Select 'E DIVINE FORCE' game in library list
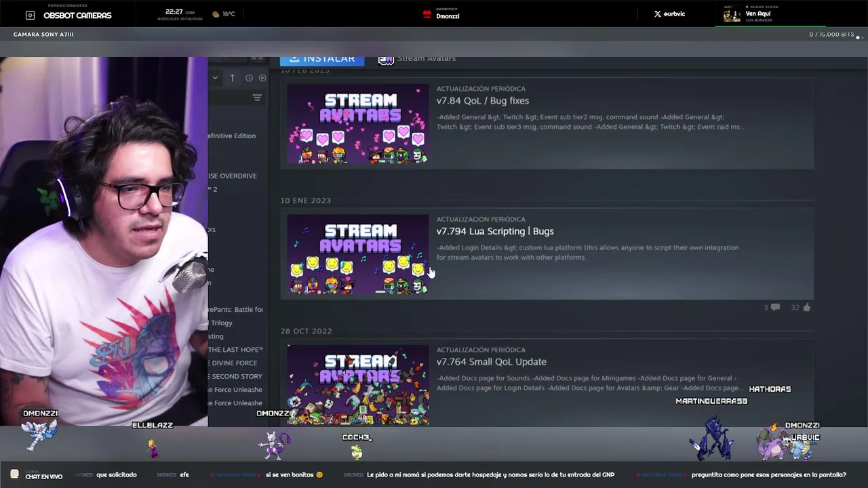Viewport: 868px width, 488px height. click(233, 363)
